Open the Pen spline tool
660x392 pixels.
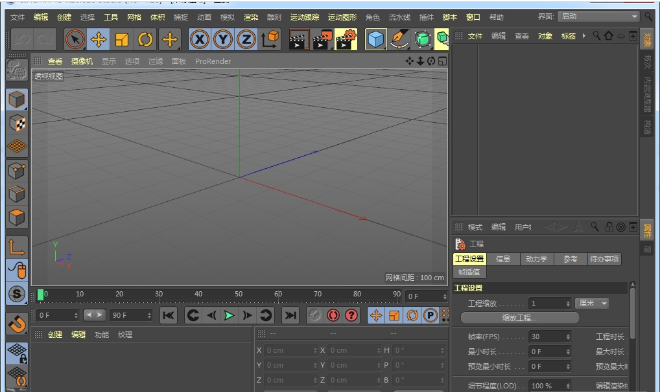click(x=399, y=40)
